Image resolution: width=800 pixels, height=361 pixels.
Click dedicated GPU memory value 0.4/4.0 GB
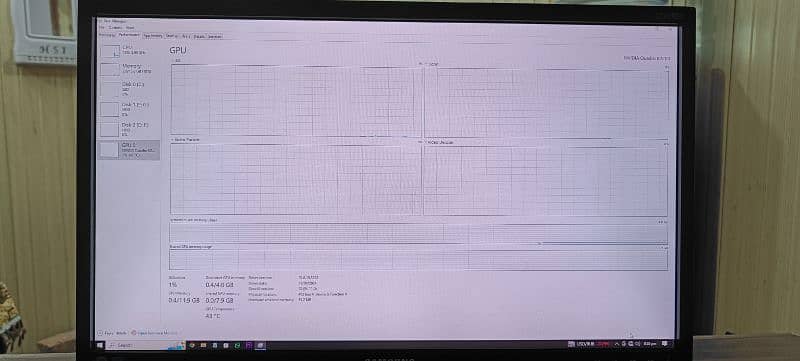pyautogui.click(x=219, y=285)
